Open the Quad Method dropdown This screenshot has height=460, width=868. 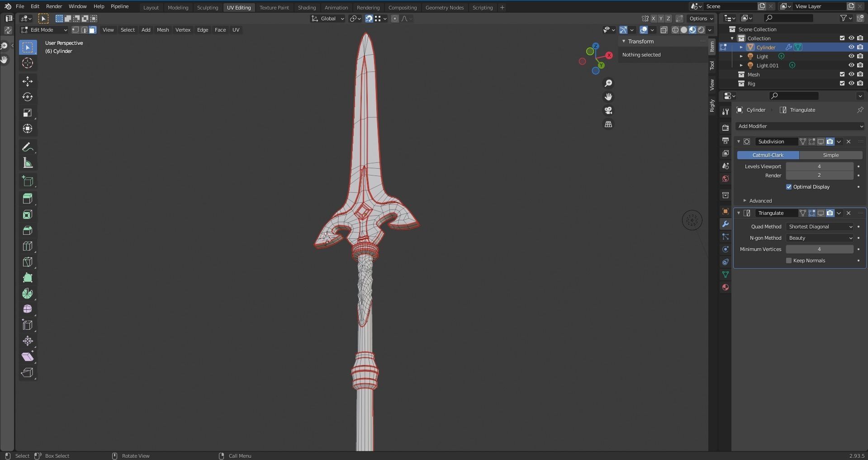[x=820, y=227]
